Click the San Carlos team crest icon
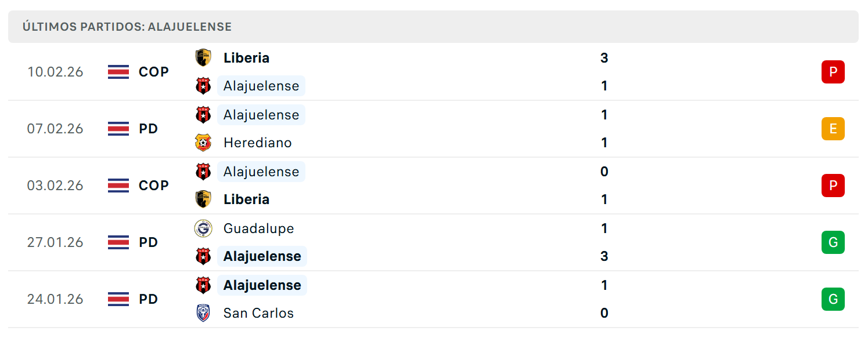Screen dimensions: 868x338 tap(203, 313)
